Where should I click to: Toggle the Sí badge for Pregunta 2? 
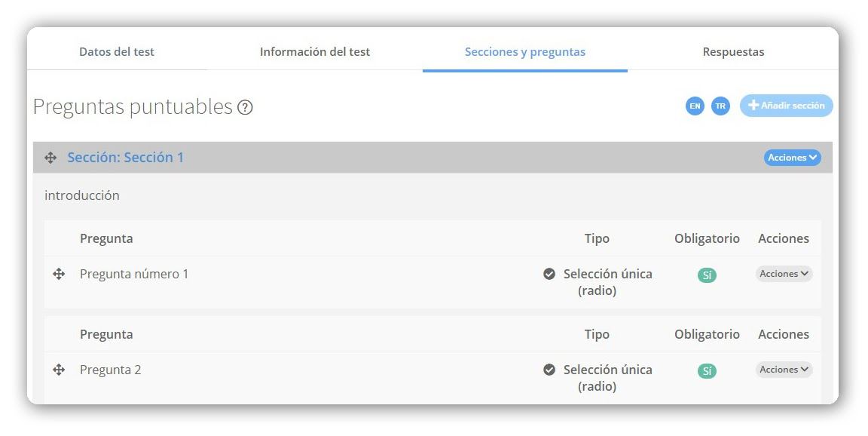pos(707,371)
